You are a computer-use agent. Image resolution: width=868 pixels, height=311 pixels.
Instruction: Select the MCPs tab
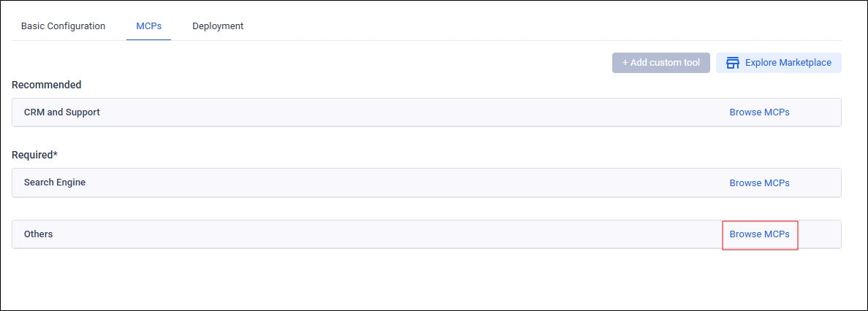click(x=148, y=26)
